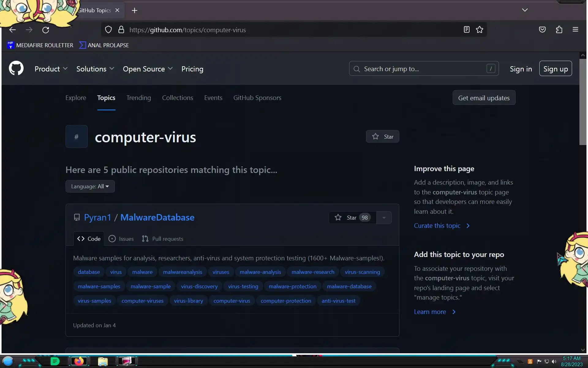Save page to Pocket icon
The height and width of the screenshot is (368, 588).
point(542,30)
